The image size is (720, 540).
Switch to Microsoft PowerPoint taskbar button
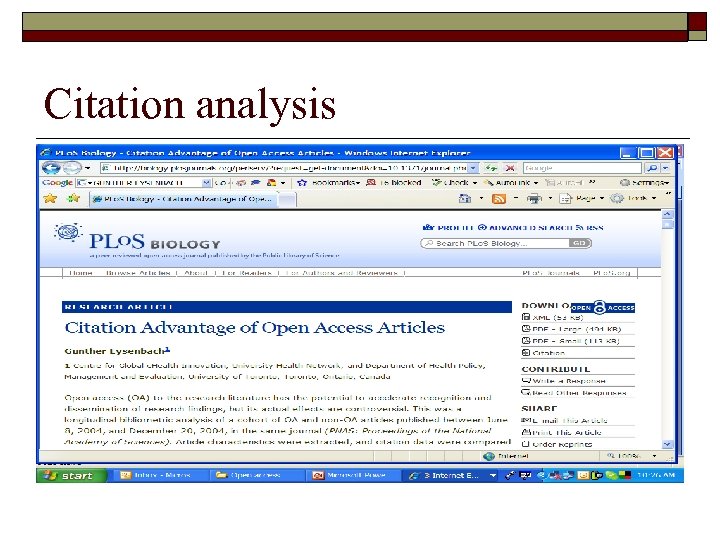[x=352, y=475]
